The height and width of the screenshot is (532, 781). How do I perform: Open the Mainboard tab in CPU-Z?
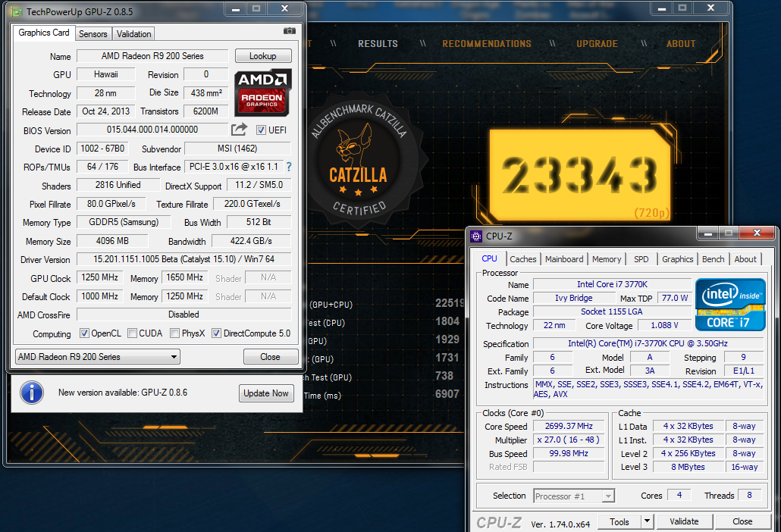[564, 259]
